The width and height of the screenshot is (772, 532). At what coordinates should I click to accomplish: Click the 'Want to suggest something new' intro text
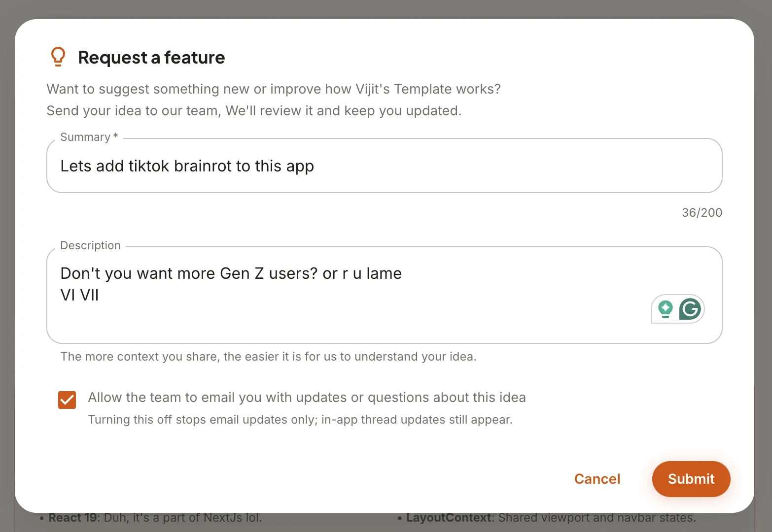pyautogui.click(x=274, y=89)
